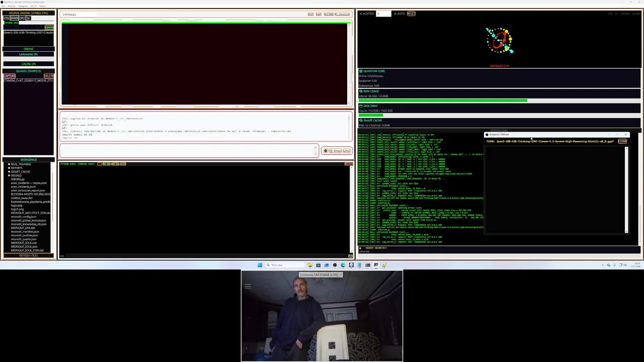Click the CTX value input field
Image resolution: width=644 pixels, height=362 pixels.
[15, 18]
